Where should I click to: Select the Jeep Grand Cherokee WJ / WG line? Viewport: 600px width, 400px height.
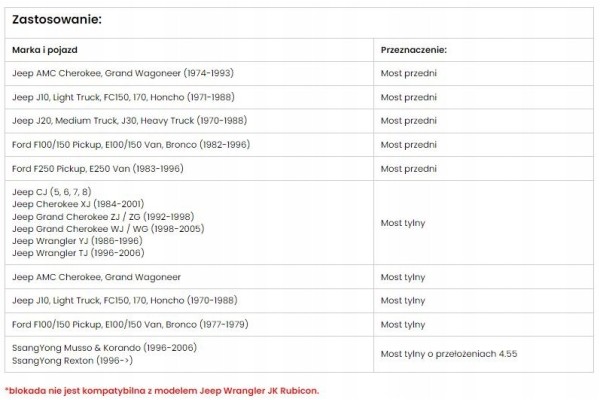[107, 228]
